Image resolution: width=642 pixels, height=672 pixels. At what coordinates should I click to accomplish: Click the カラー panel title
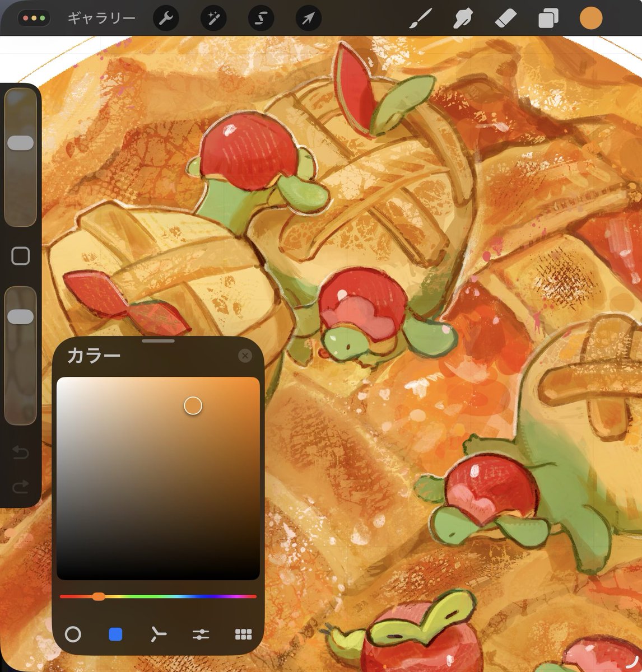point(94,356)
